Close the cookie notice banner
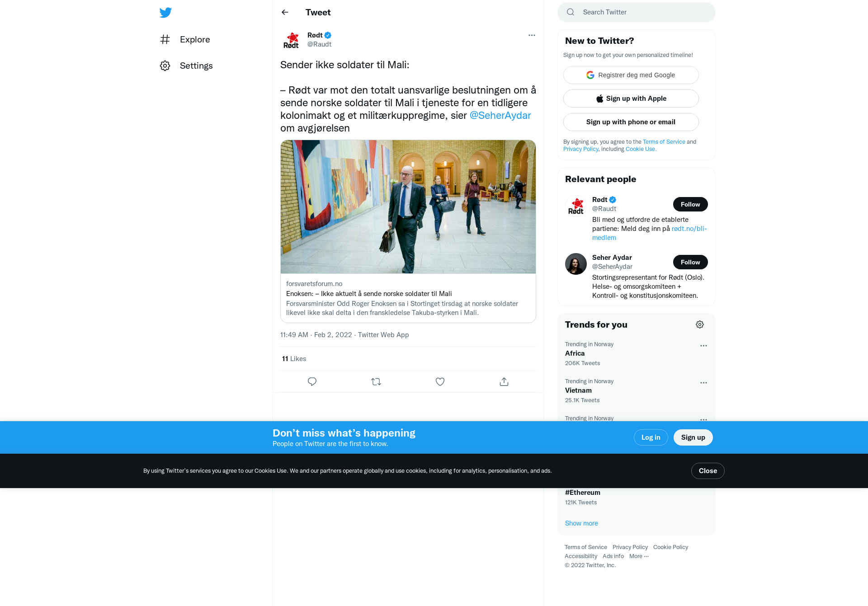 click(708, 471)
